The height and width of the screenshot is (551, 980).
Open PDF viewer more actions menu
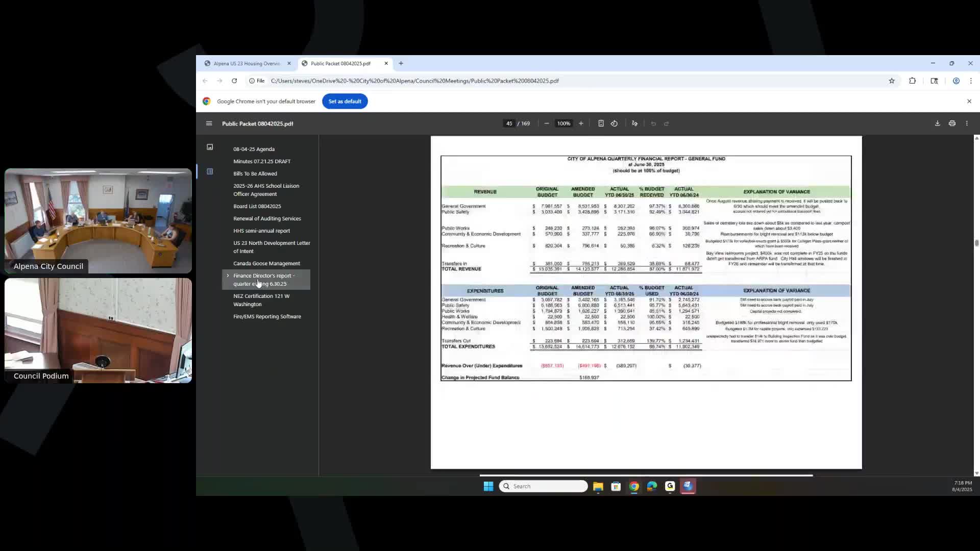pos(967,123)
